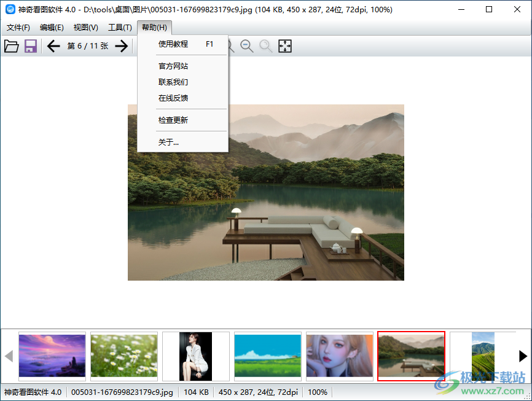Click the fit-to-window arrows icon
The image size is (532, 401).
pyautogui.click(x=285, y=46)
